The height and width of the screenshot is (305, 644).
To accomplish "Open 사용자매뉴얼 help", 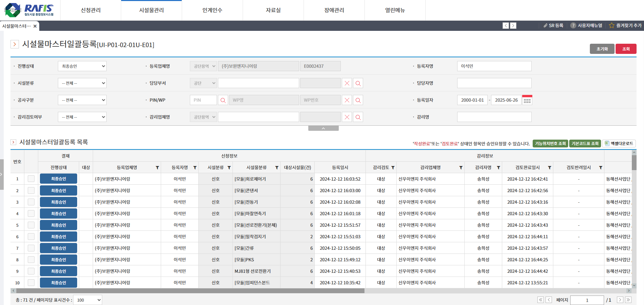I will click(586, 25).
